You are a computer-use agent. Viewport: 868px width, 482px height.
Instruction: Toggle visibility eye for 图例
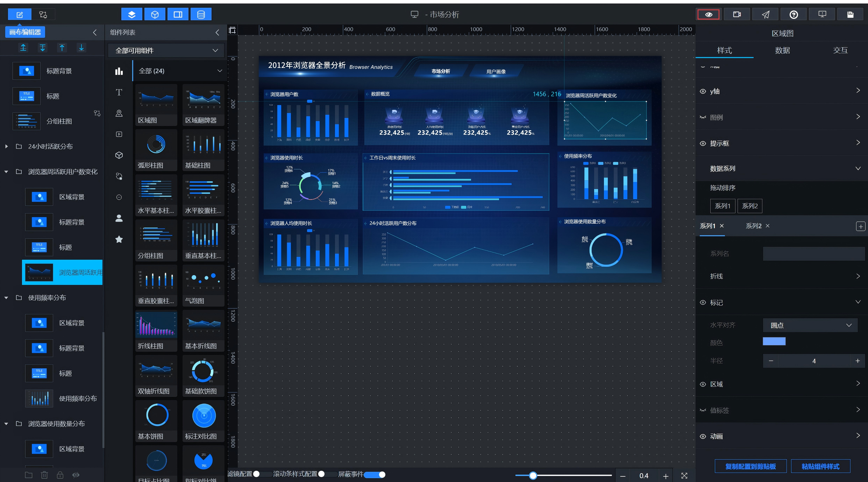point(703,117)
